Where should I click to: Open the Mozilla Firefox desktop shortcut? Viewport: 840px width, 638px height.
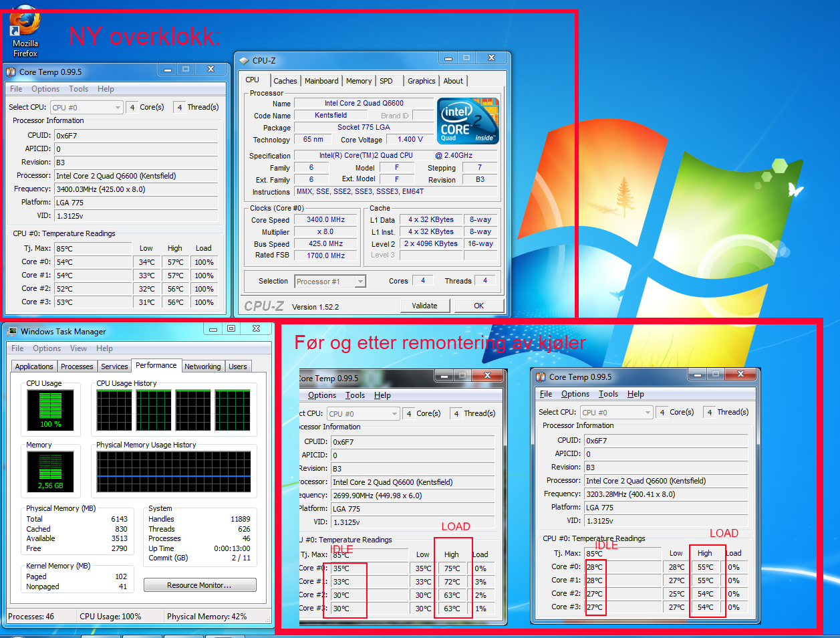click(25, 30)
